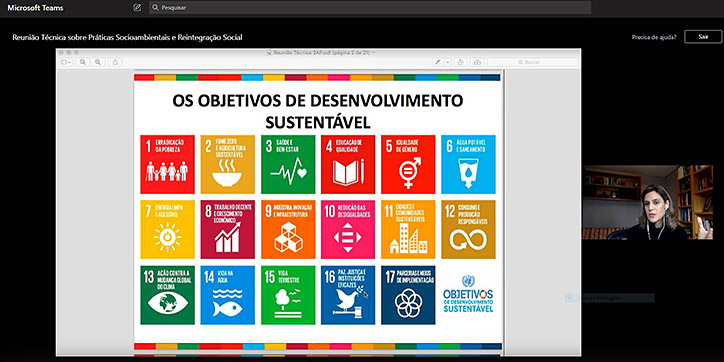Click the share icon in Preview toolbar

point(115,62)
